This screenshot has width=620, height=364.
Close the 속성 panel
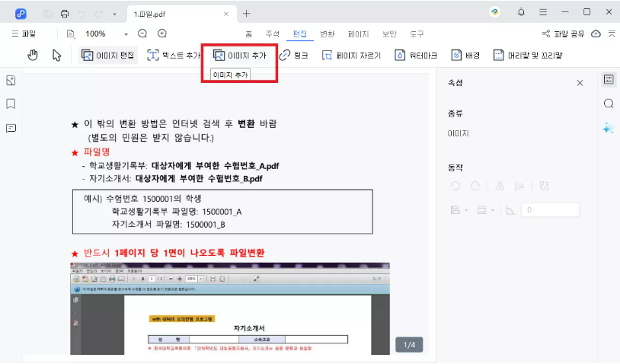(580, 83)
